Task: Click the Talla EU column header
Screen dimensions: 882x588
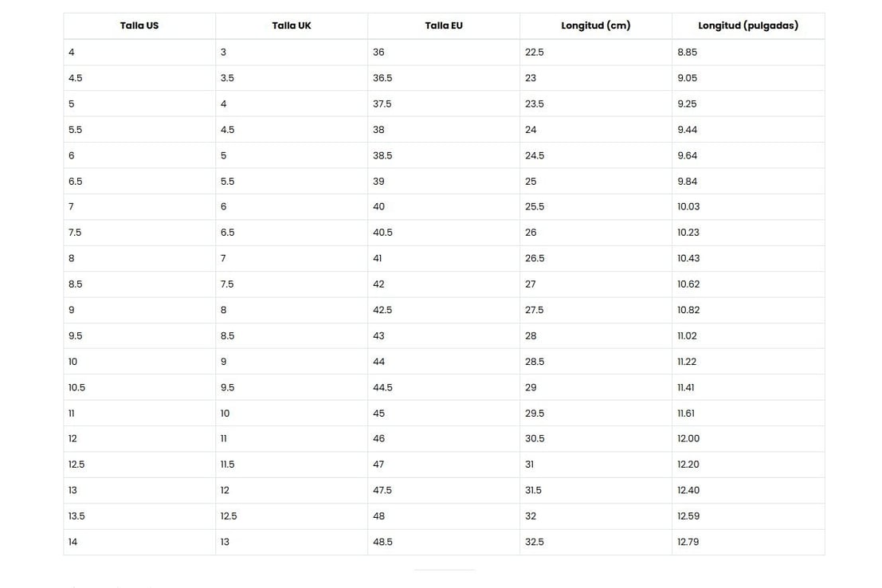Action: tap(444, 25)
